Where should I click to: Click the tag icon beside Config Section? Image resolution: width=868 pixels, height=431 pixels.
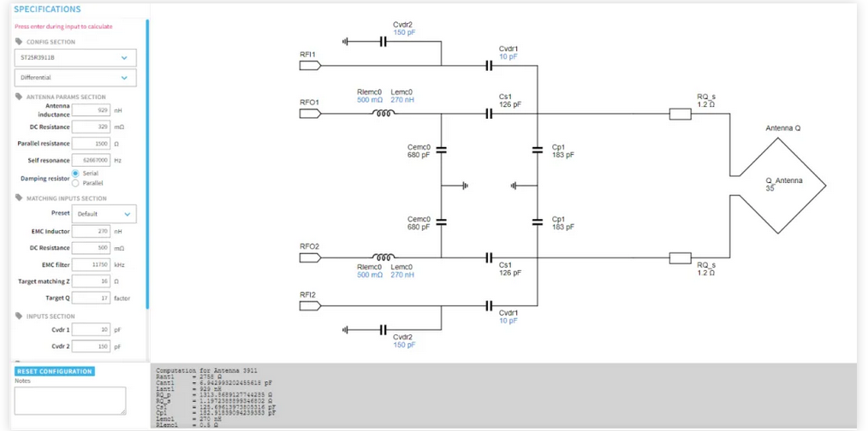pyautogui.click(x=19, y=42)
